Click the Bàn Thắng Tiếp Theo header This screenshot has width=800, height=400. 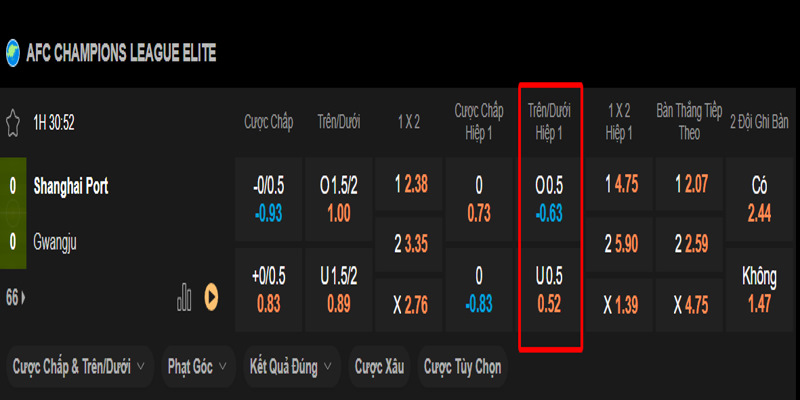[689, 123]
